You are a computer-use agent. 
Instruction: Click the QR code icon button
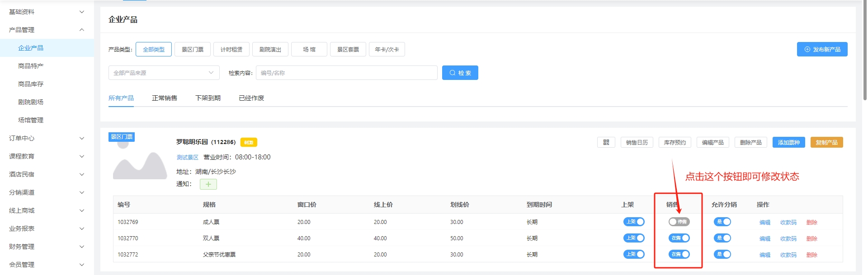point(606,142)
